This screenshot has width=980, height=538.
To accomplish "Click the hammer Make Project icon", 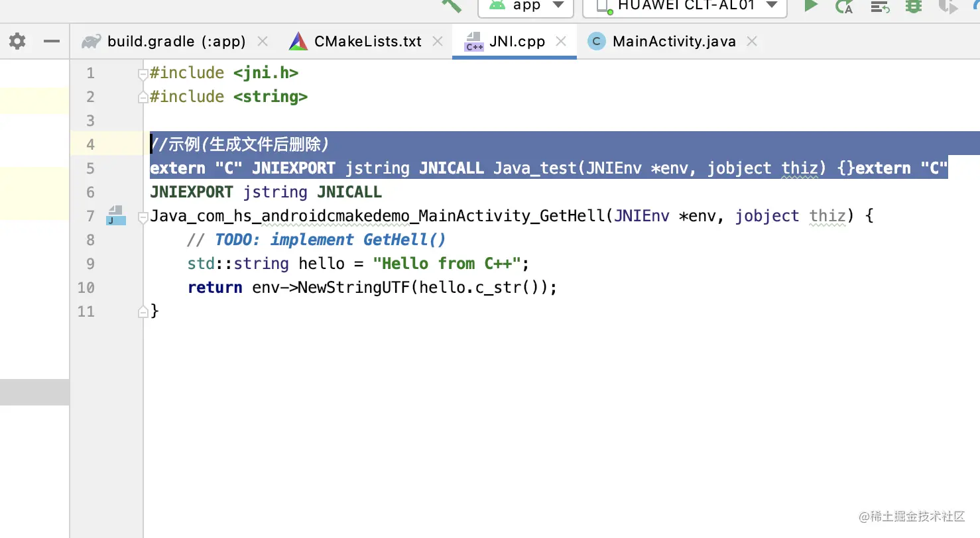I will click(452, 5).
